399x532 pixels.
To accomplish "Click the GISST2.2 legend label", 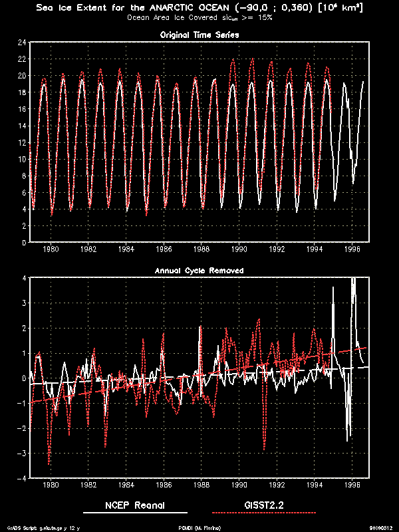I will 264,505.
